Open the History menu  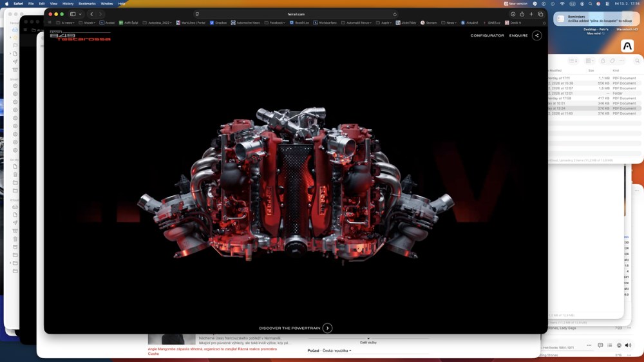coord(68,3)
